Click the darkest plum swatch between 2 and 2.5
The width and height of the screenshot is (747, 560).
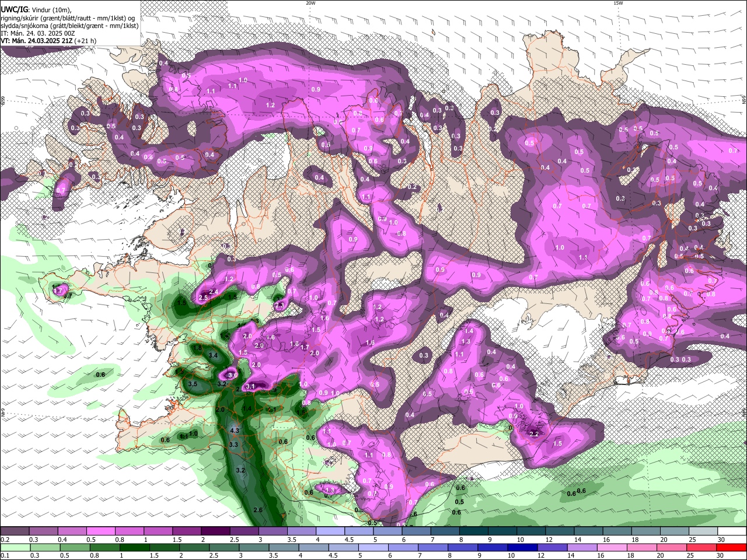click(215, 531)
